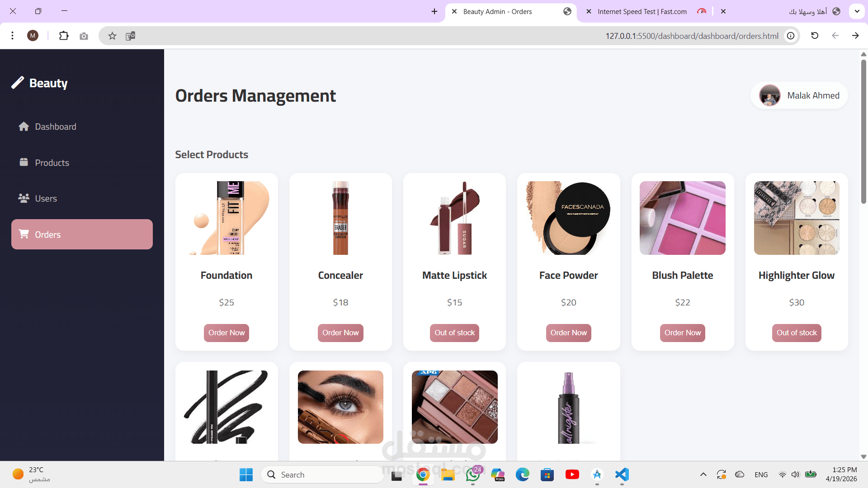Click the page vertical scrollbar thumb
868x488 pixels.
click(x=863, y=131)
